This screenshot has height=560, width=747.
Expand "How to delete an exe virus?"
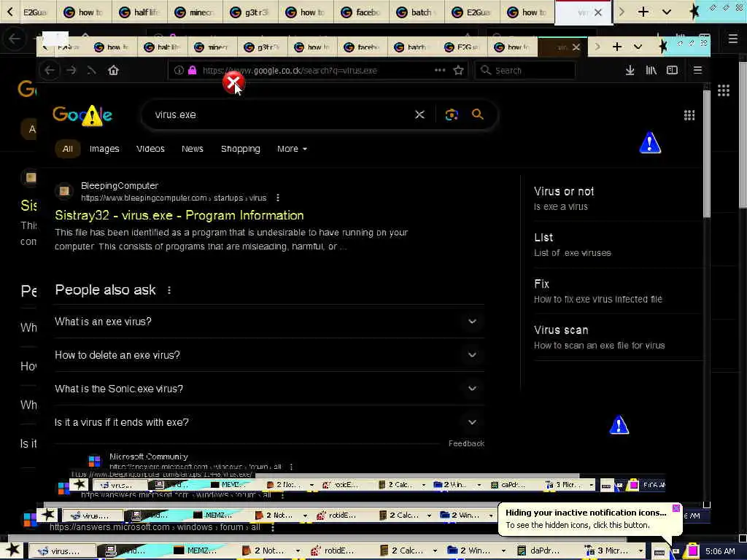pos(269,355)
